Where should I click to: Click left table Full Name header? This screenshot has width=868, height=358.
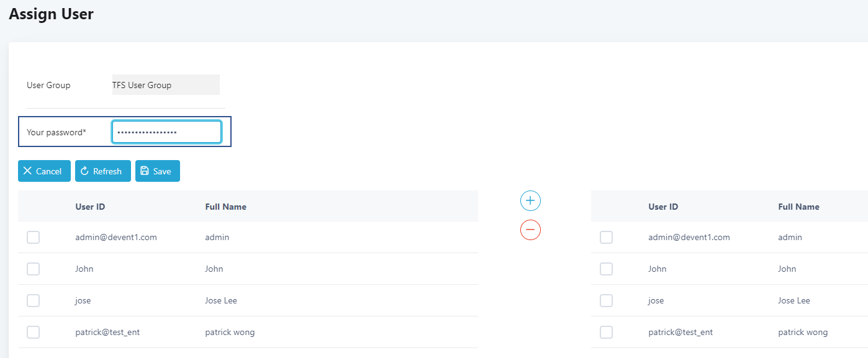pyautogui.click(x=225, y=207)
